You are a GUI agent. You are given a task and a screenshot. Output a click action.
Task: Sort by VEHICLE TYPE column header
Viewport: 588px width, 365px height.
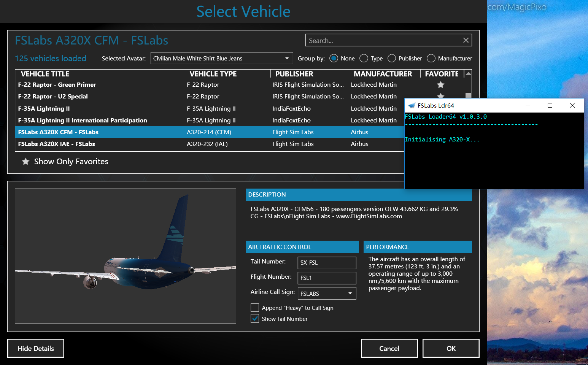(x=213, y=74)
